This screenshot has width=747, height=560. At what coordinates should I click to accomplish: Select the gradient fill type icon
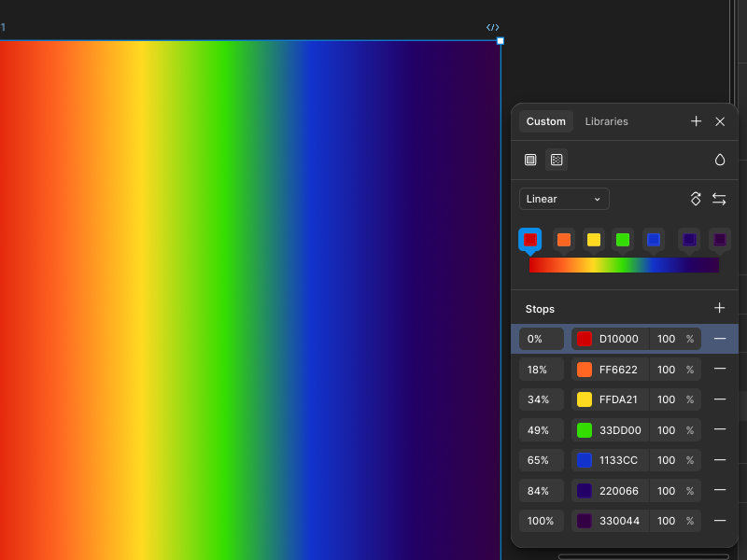click(x=557, y=160)
